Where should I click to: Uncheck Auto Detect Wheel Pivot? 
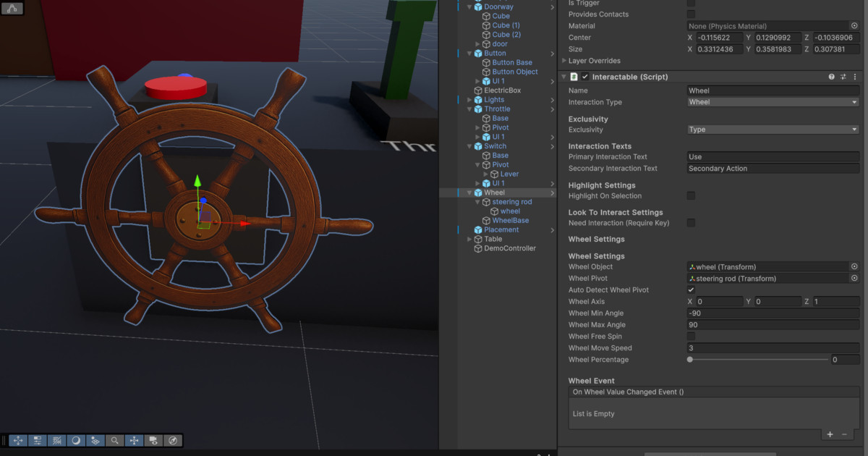tap(691, 290)
